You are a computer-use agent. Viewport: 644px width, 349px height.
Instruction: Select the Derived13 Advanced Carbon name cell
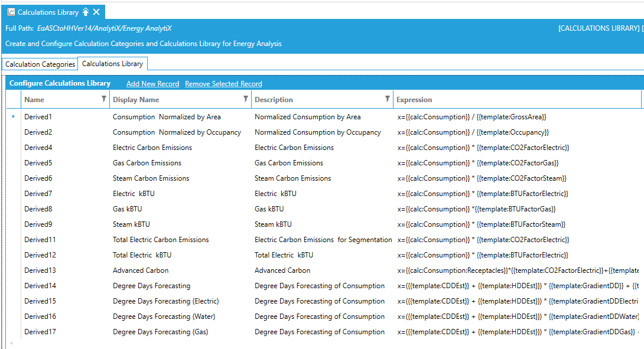pos(40,270)
